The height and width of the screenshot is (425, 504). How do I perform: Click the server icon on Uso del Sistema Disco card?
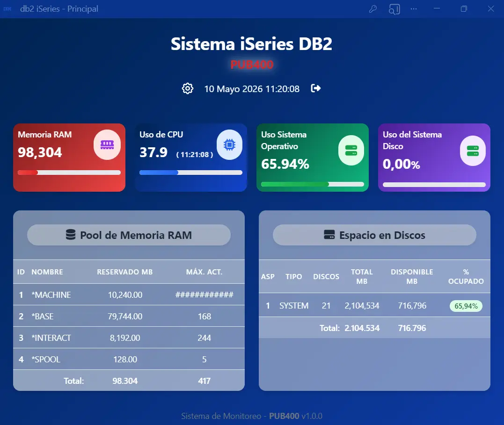tap(473, 151)
